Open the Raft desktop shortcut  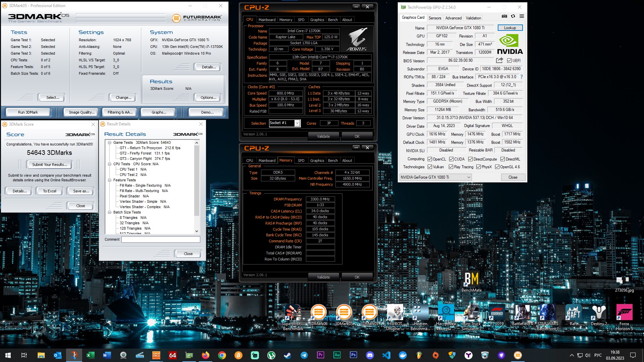point(573,315)
